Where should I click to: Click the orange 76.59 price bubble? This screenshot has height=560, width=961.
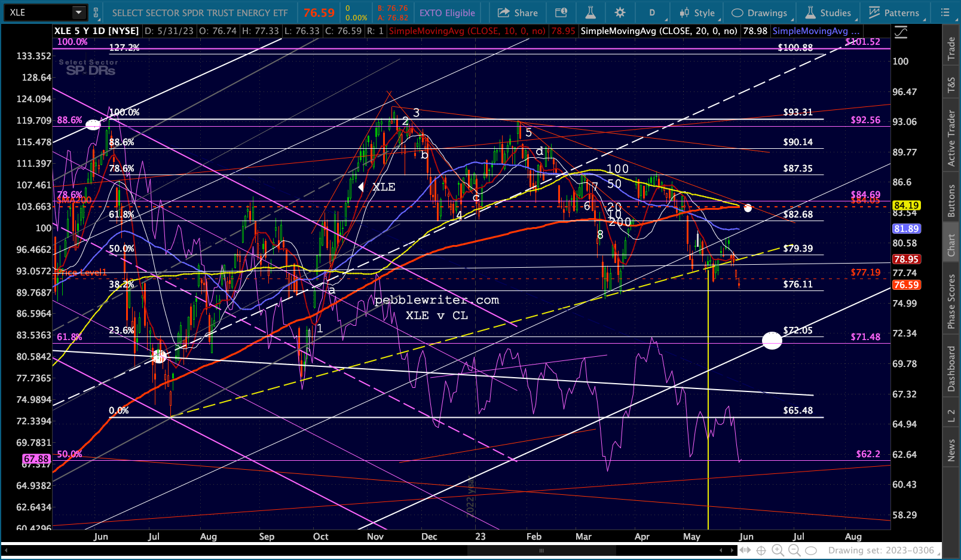tap(907, 285)
